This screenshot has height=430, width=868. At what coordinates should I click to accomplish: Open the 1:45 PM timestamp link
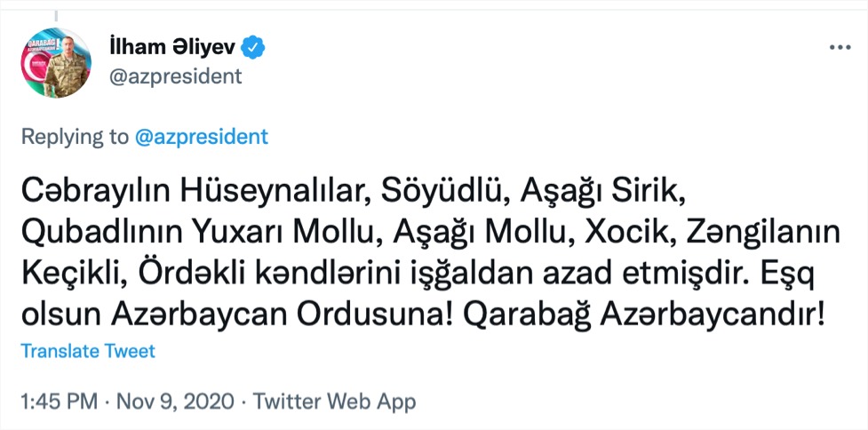[x=60, y=401]
